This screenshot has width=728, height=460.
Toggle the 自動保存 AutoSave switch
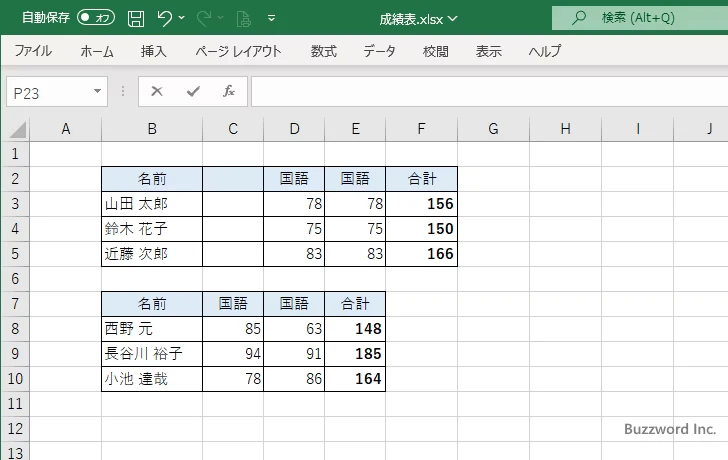coord(96,18)
